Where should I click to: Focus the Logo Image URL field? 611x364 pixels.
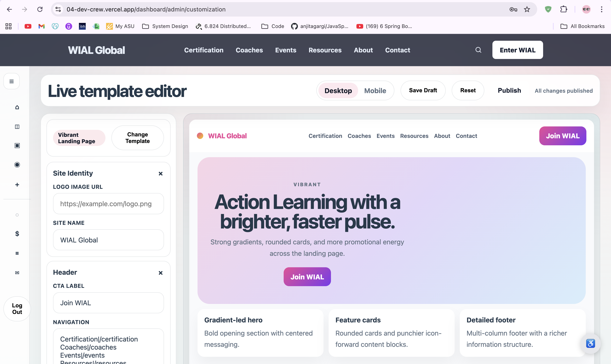(108, 204)
